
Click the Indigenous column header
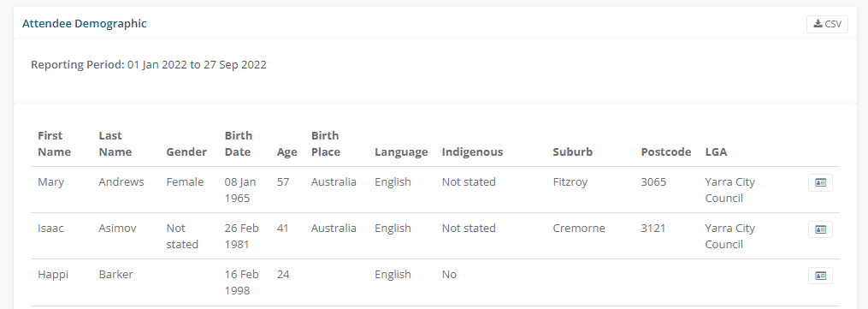(x=472, y=152)
